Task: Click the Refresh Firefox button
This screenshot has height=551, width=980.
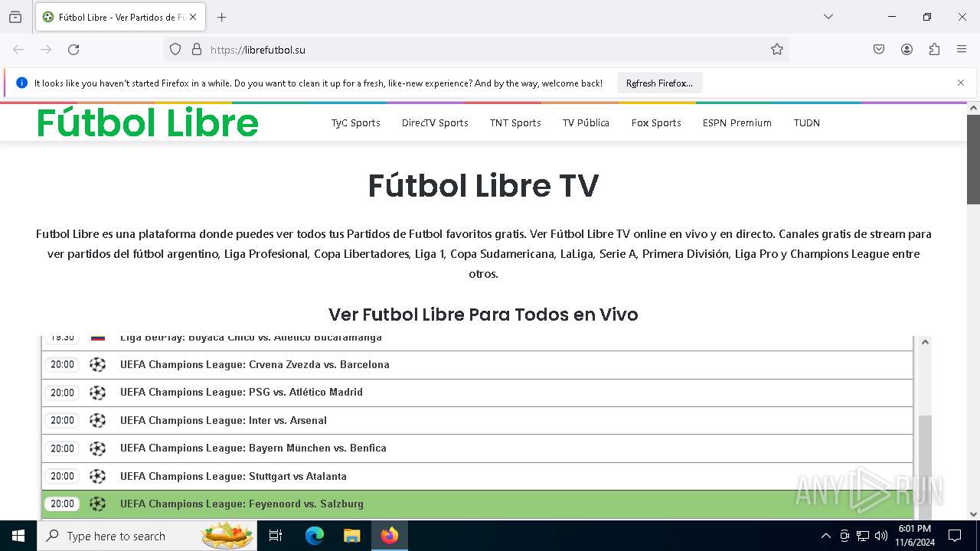Action: (x=659, y=83)
